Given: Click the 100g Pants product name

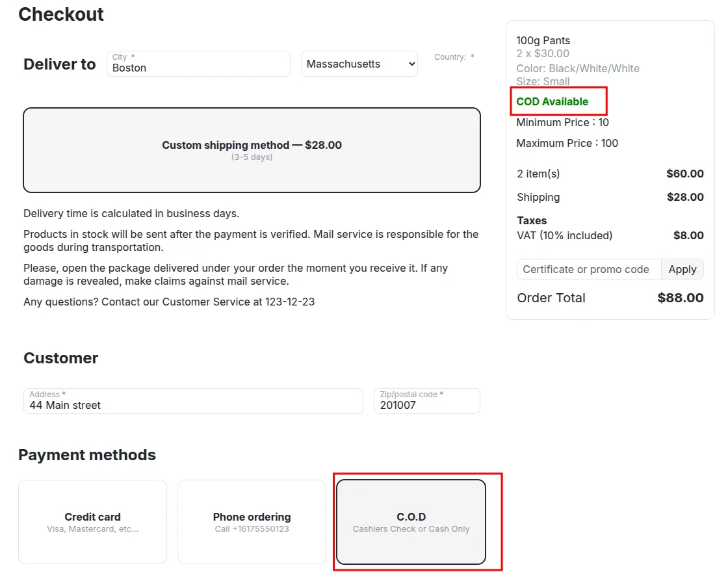Looking at the screenshot, I should click(543, 40).
